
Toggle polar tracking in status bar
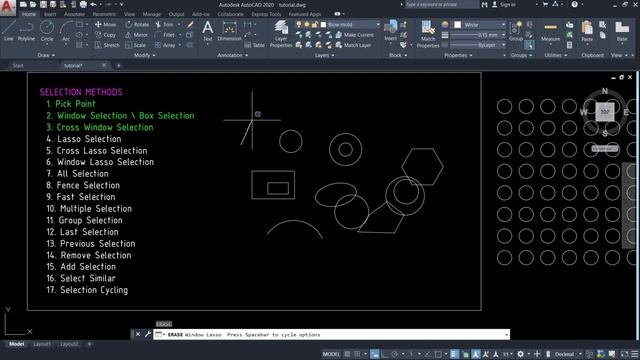pos(395,354)
